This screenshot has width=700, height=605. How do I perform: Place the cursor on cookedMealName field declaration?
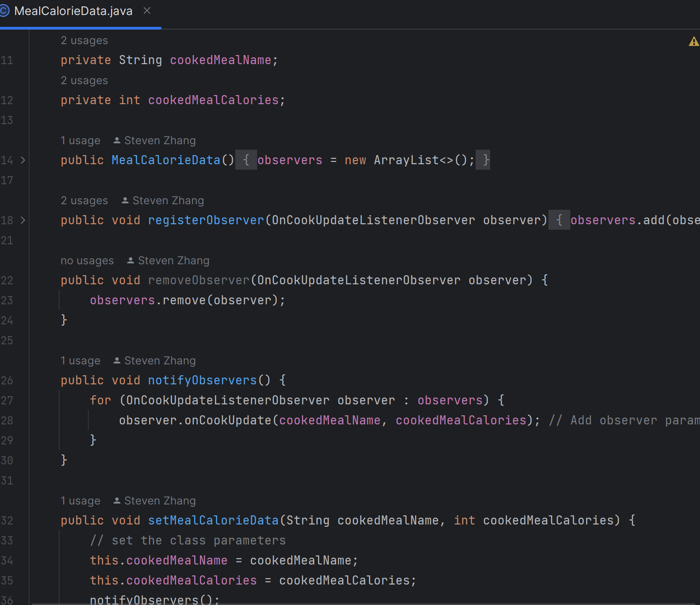[x=220, y=60]
